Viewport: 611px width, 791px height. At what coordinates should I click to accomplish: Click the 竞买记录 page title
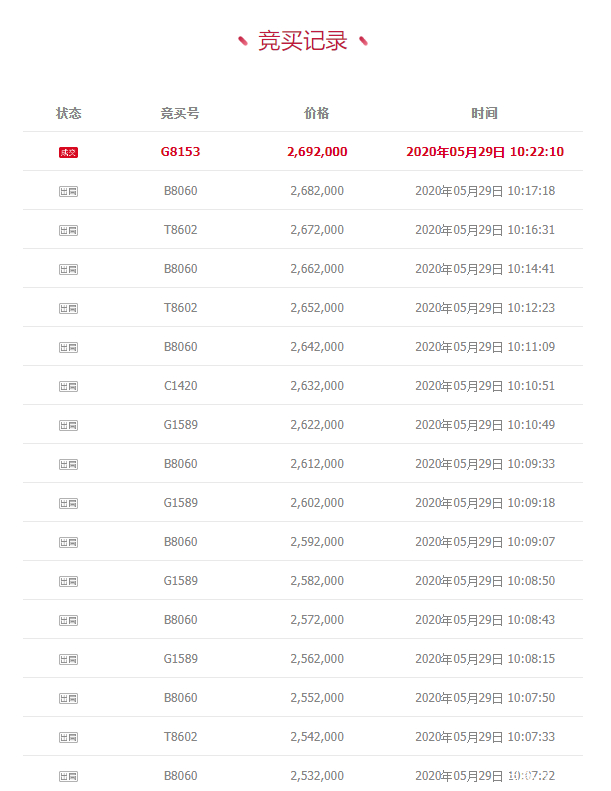303,41
